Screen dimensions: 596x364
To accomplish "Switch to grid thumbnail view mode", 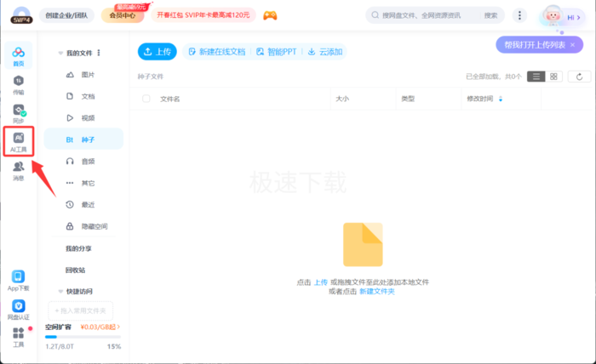I will coord(553,77).
